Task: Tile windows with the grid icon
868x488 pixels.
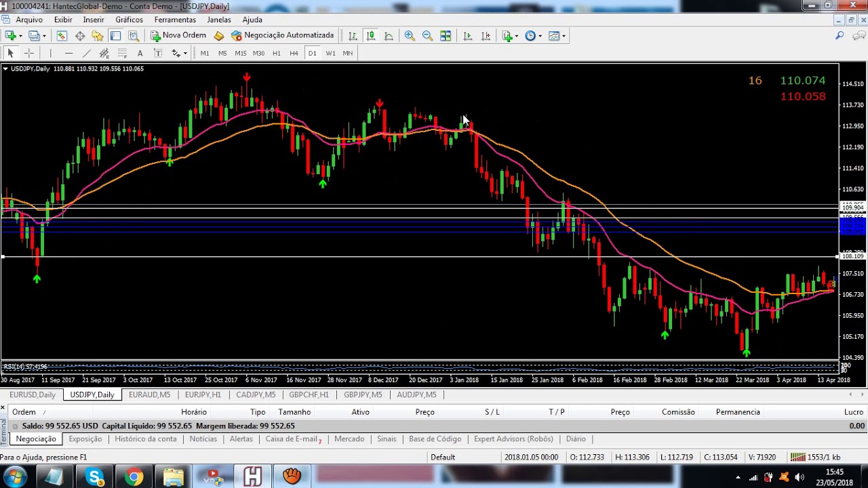Action: point(446,36)
